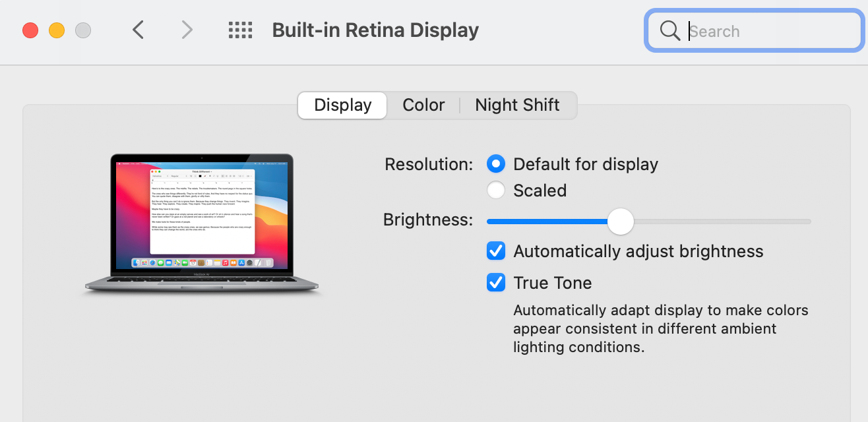868x422 pixels.
Task: Disable Automatically adjust brightness
Action: click(496, 251)
